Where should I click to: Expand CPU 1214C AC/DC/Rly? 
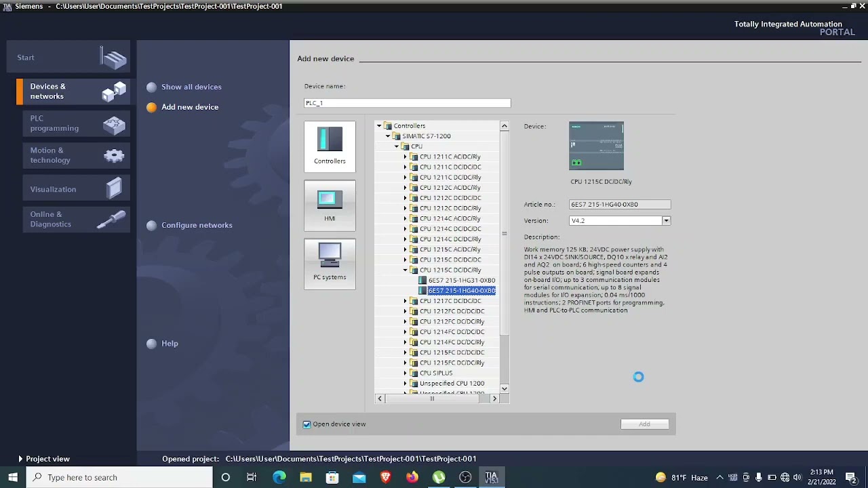406,219
